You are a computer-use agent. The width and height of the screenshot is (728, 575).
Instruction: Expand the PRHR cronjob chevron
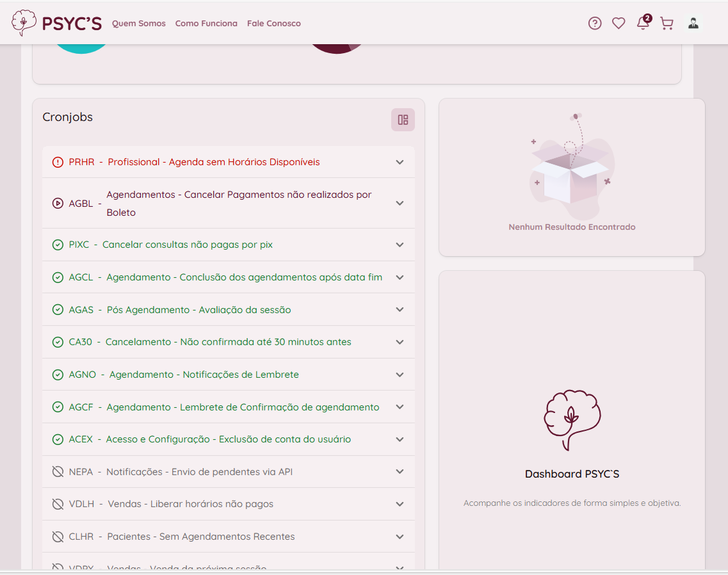point(400,162)
